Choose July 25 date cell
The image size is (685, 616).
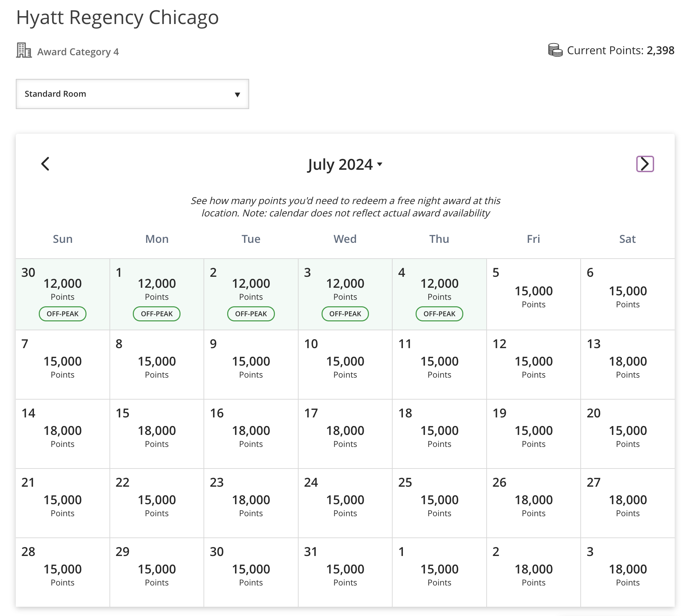[439, 503]
